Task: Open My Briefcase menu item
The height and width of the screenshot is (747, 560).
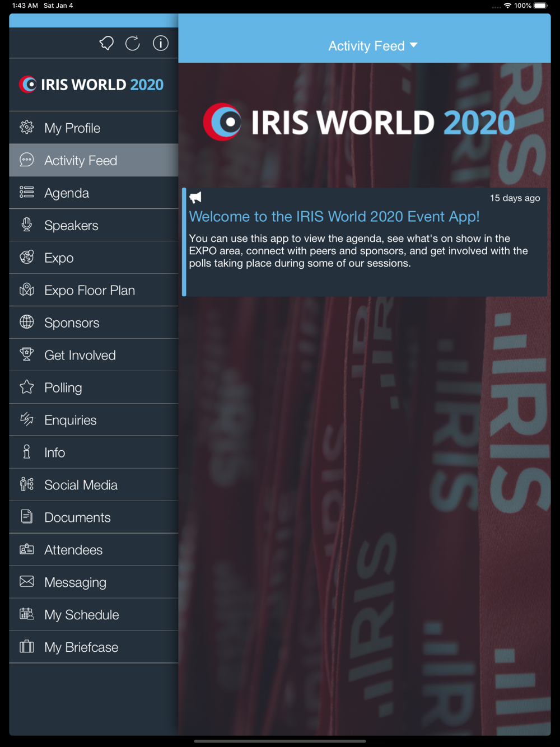Action: point(94,647)
